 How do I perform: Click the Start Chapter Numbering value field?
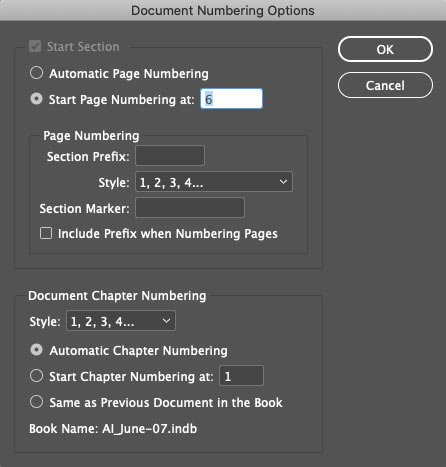point(241,376)
